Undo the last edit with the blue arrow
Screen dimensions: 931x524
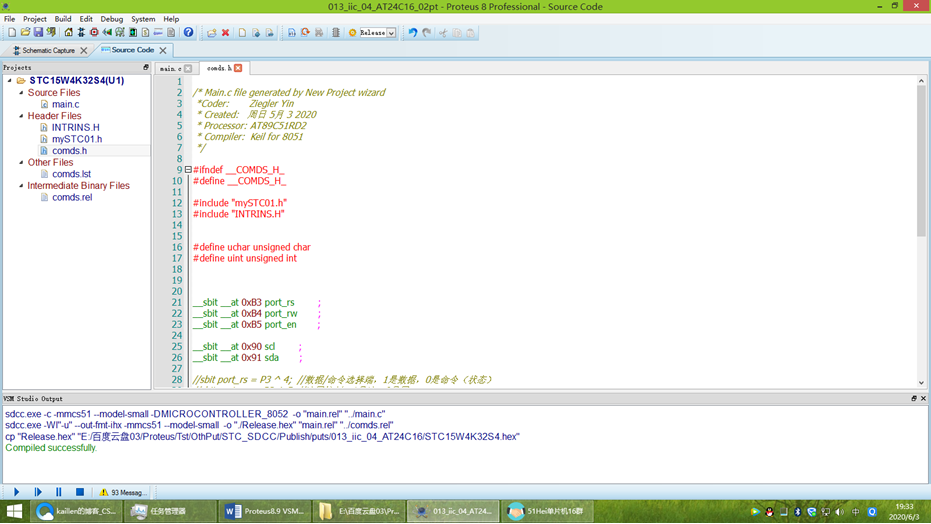[x=413, y=33]
